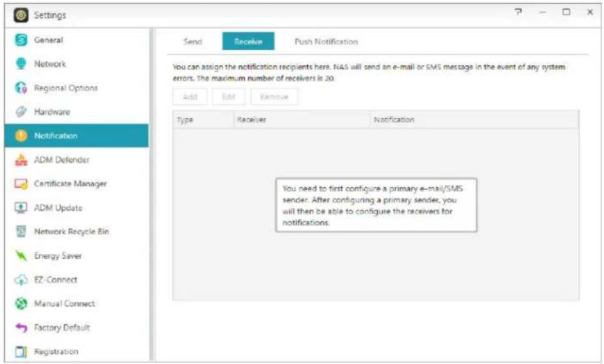Click the Notification exclamation icon
This screenshot has width=604, height=364.
click(21, 135)
